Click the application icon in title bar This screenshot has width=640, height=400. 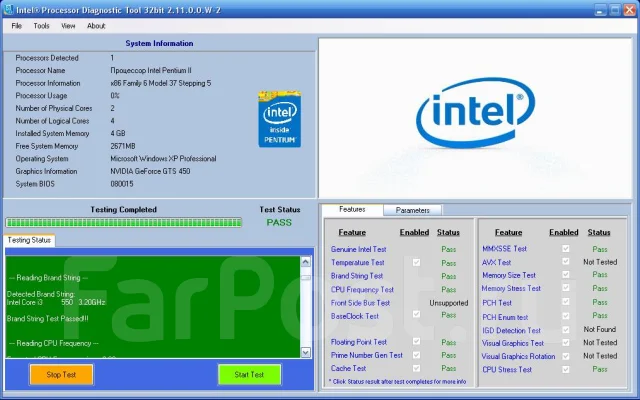8,10
